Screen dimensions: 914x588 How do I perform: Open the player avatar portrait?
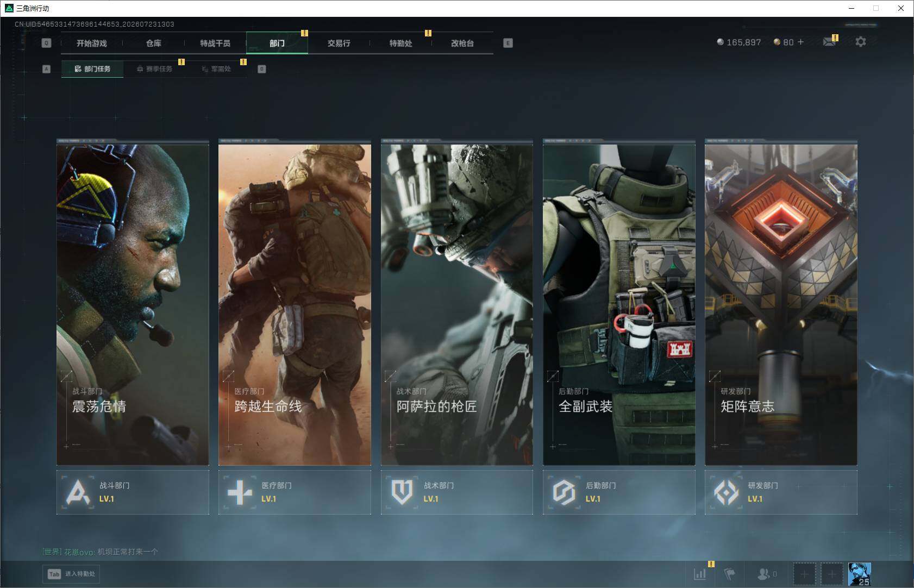pyautogui.click(x=860, y=574)
